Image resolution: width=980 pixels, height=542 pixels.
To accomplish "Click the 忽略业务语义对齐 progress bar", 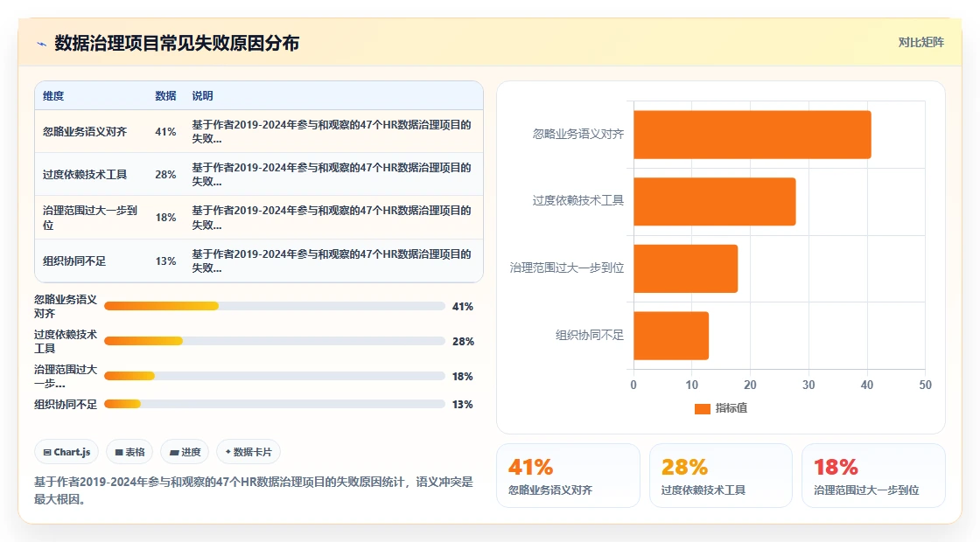I will (275, 306).
